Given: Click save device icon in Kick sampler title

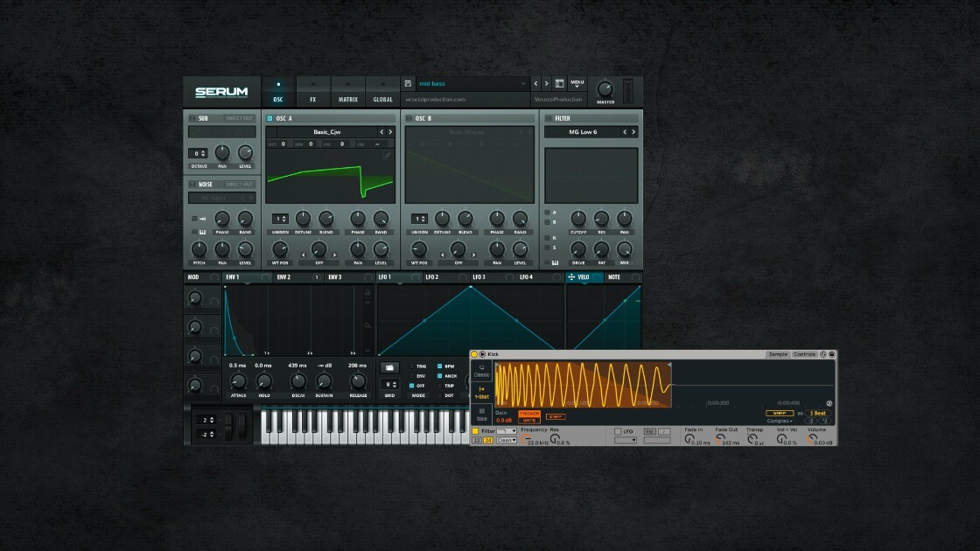Looking at the screenshot, I should [832, 354].
